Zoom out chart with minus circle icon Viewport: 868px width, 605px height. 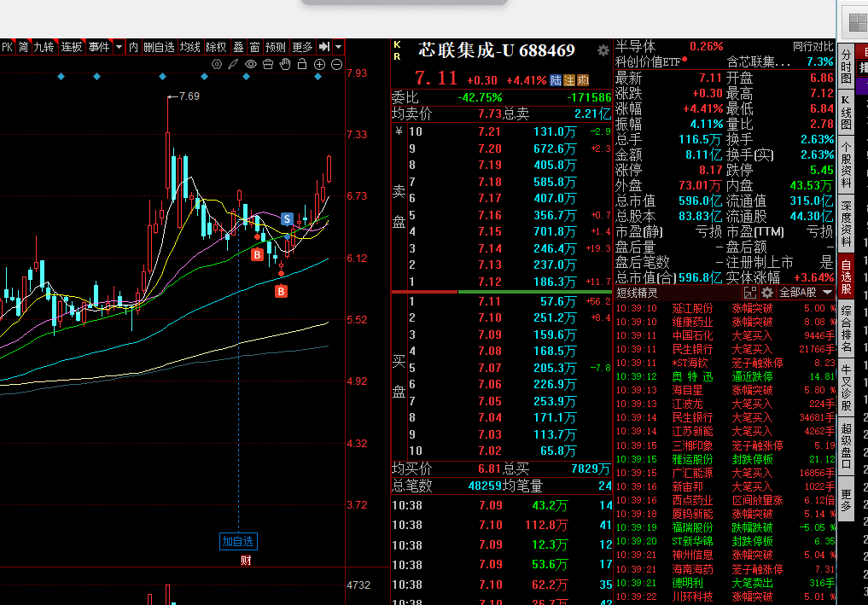336,64
